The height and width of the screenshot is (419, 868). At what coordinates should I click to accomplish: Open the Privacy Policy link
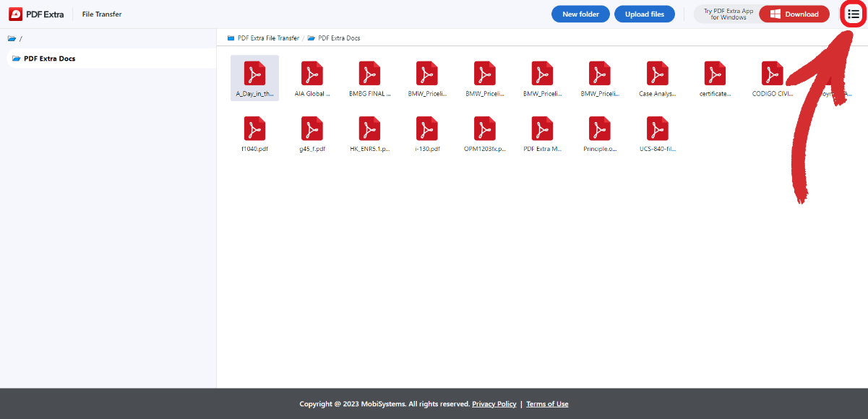click(x=494, y=404)
